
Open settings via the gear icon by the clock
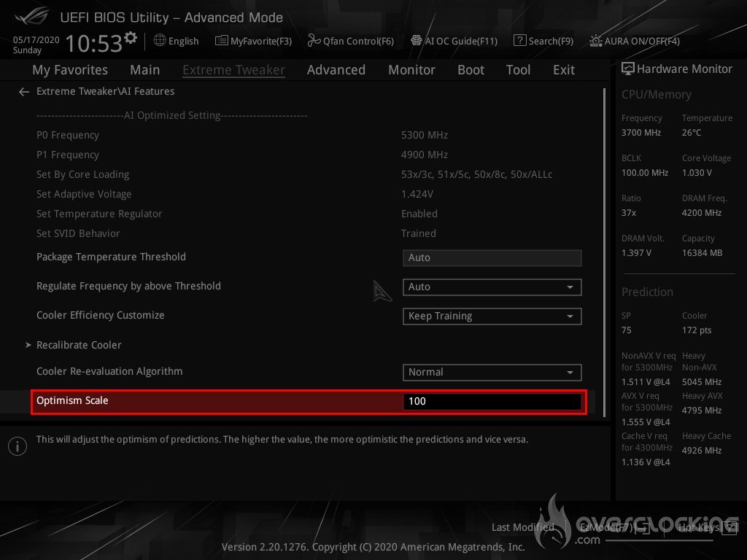click(x=131, y=38)
